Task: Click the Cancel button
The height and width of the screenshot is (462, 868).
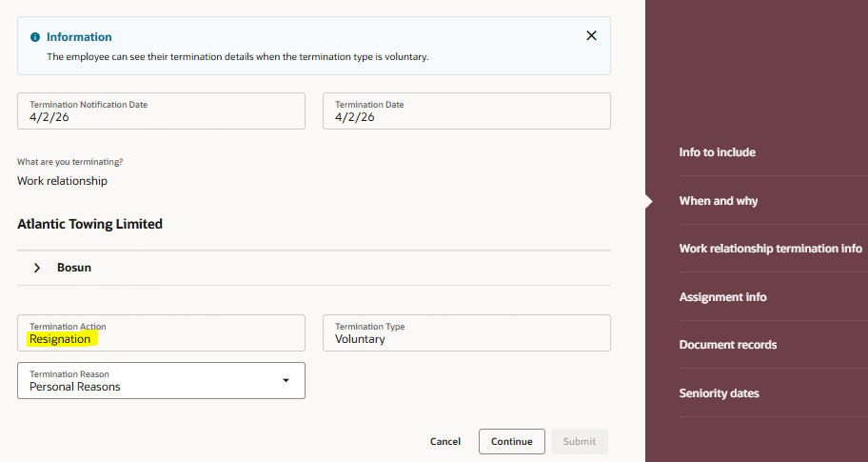Action: coord(445,441)
